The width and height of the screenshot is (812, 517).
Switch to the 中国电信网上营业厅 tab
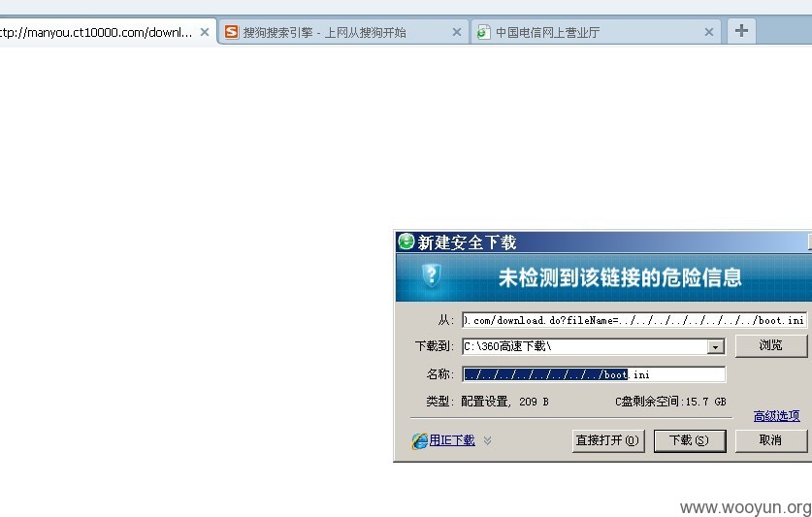point(596,32)
